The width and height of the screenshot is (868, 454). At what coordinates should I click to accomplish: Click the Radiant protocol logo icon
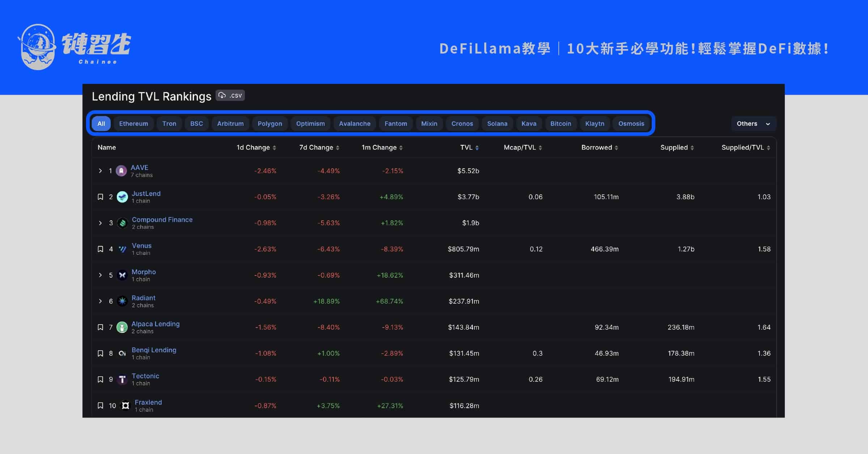tap(122, 301)
